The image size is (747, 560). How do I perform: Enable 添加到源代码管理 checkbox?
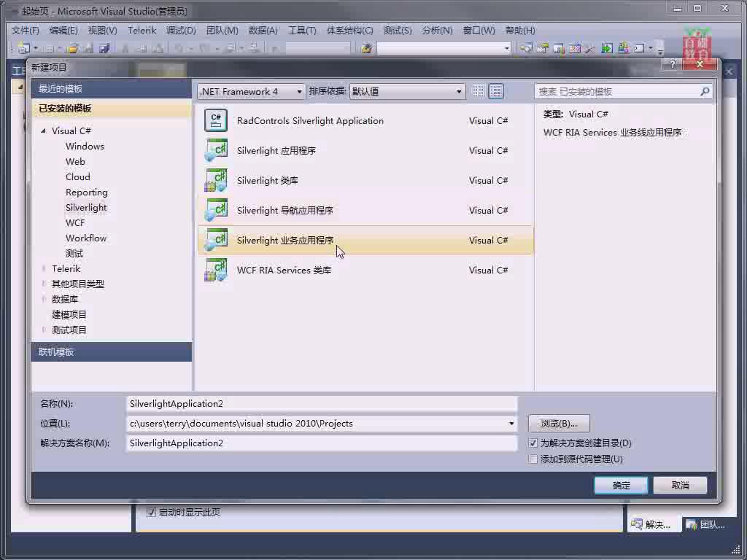tap(533, 459)
